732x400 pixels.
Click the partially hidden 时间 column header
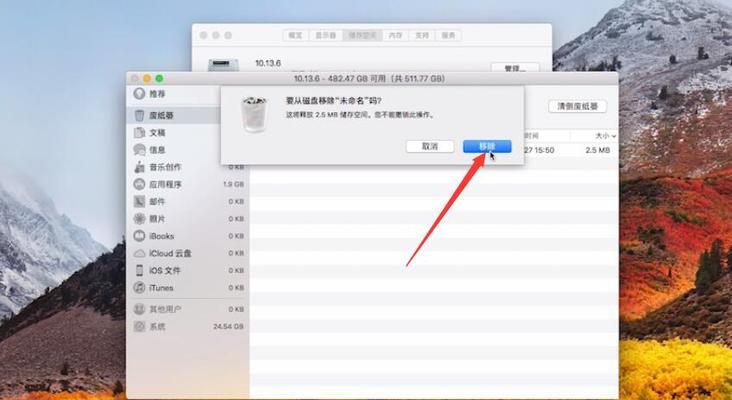[x=531, y=136]
